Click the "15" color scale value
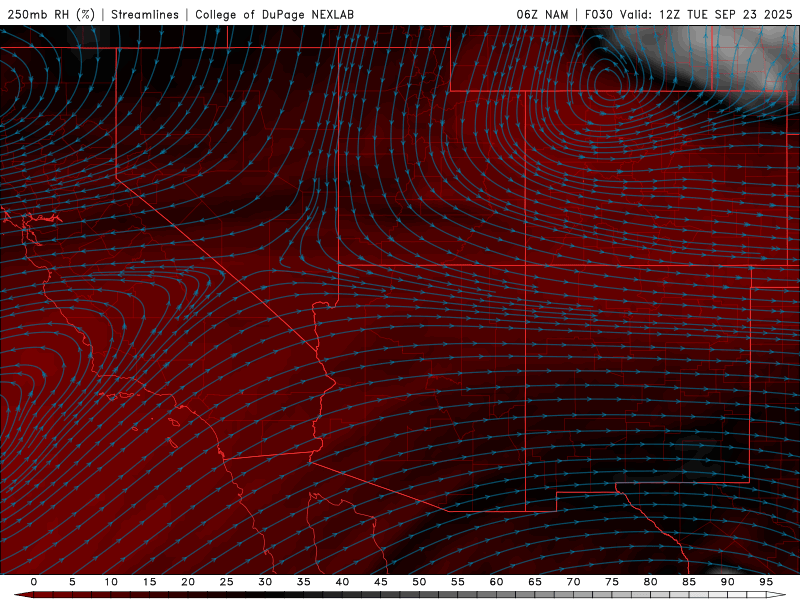Viewport: 800px width, 600px height. 149,582
